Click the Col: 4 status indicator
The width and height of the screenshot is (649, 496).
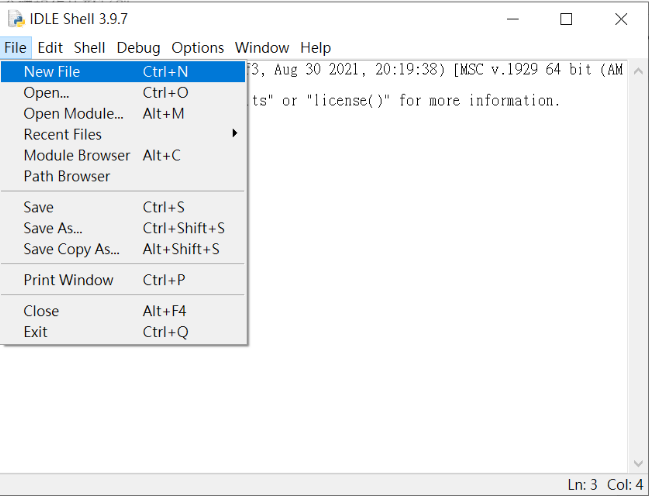click(x=625, y=484)
